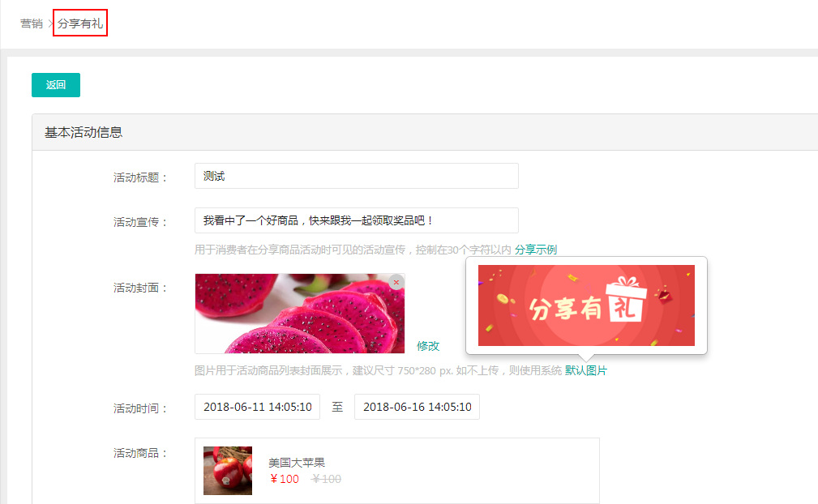The height and width of the screenshot is (504, 818).
Task: Click the 活动封面 field label
Action: pos(140,288)
